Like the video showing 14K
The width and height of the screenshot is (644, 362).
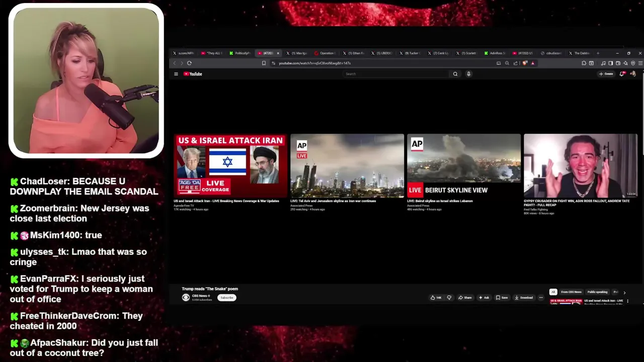[x=436, y=298]
